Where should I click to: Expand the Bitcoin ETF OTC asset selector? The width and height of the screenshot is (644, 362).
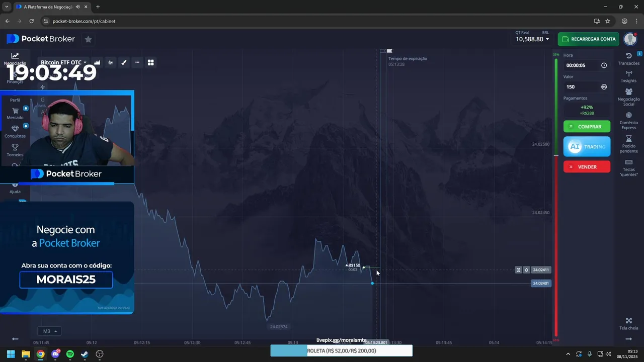click(x=63, y=62)
